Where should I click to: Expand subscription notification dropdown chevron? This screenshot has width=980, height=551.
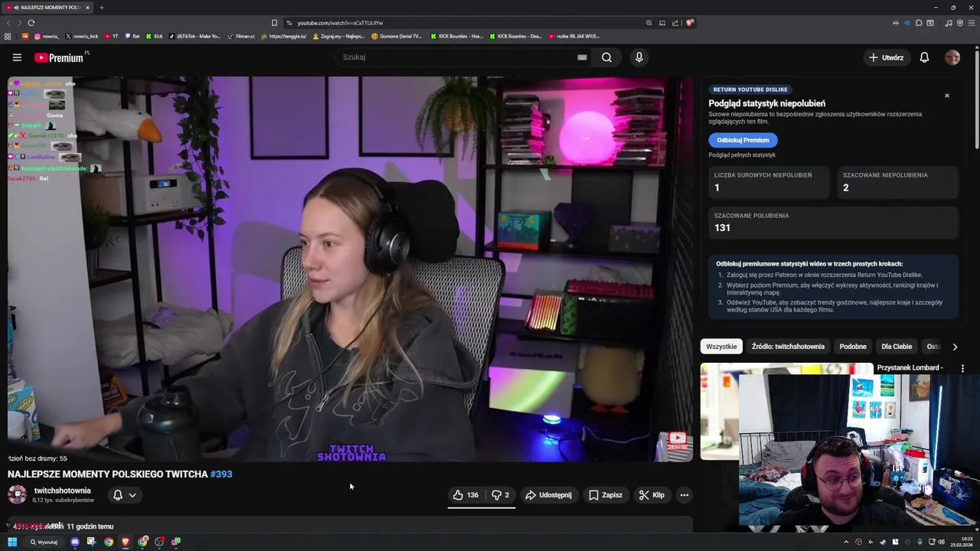click(132, 495)
